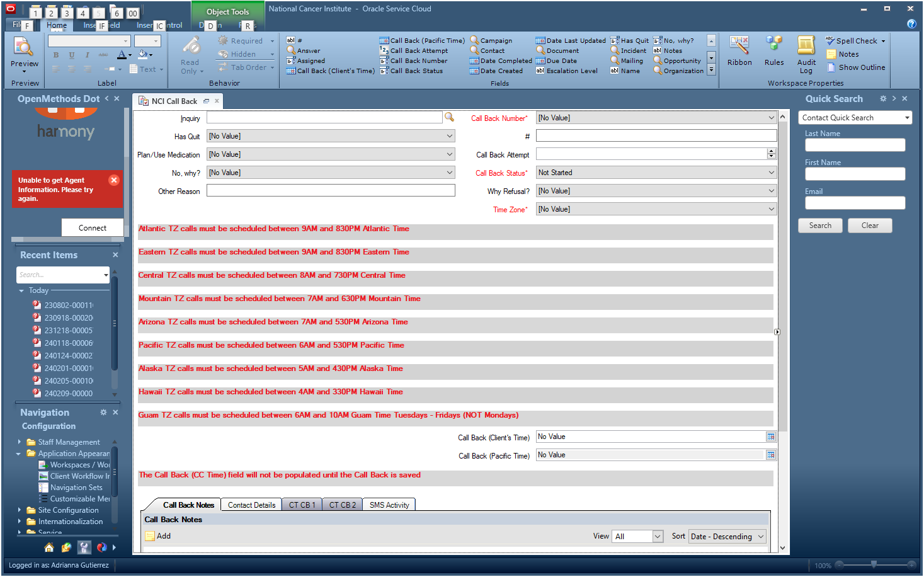Click the Opportunity field in Fields gallery

[677, 61]
